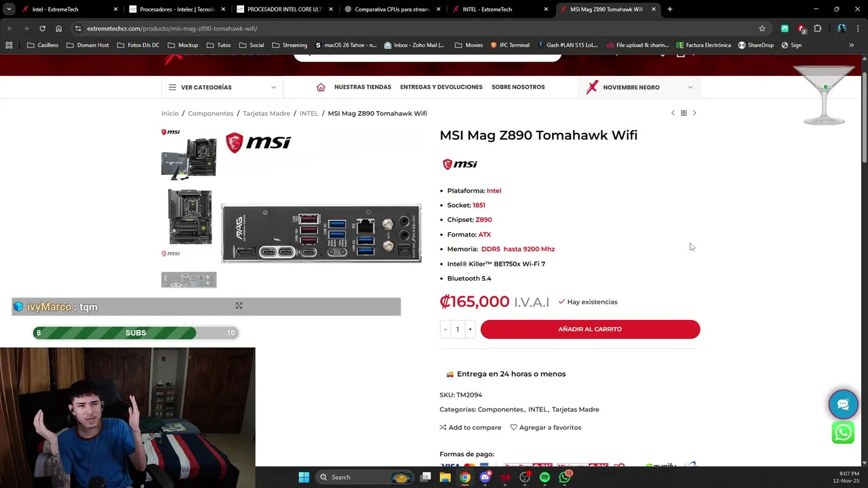Viewport: 868px width, 488px height.
Task: Enlarge product image with expand icon
Action: (239, 306)
